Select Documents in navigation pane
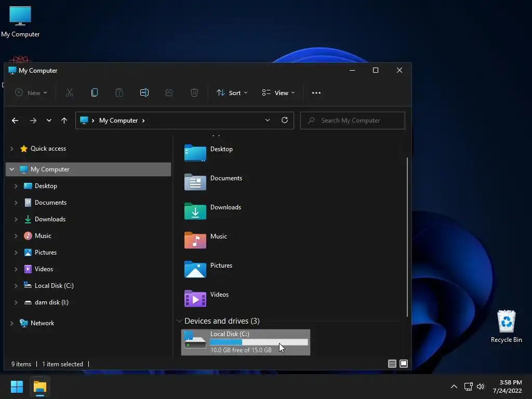 click(50, 203)
